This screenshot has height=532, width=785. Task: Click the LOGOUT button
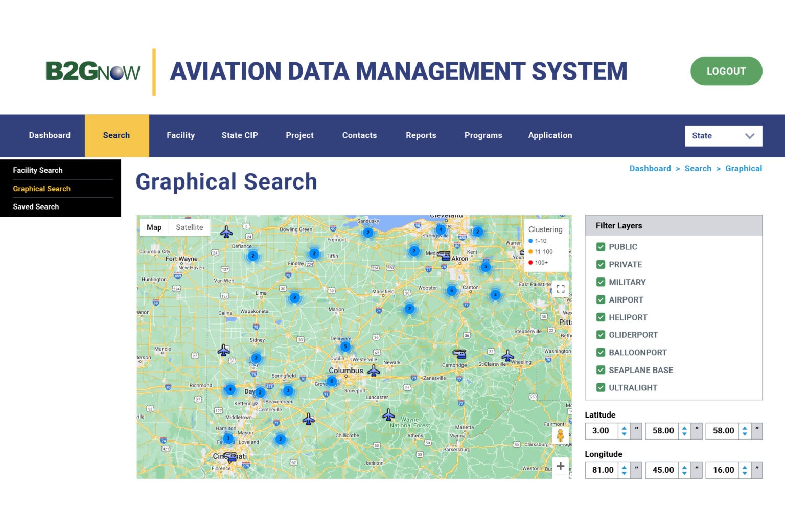point(726,71)
